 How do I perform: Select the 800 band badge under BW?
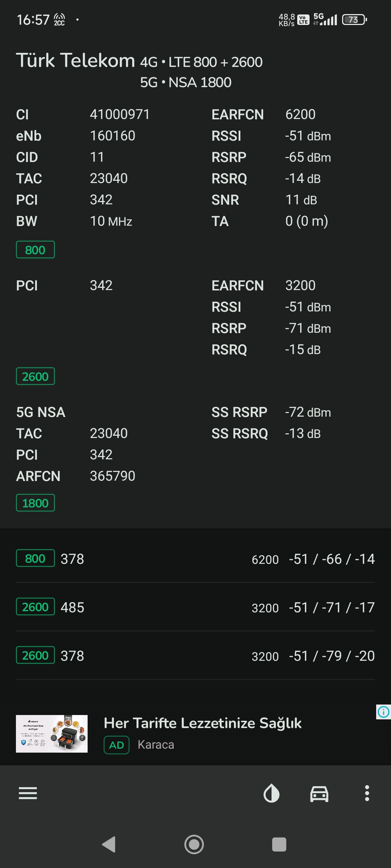(x=35, y=250)
